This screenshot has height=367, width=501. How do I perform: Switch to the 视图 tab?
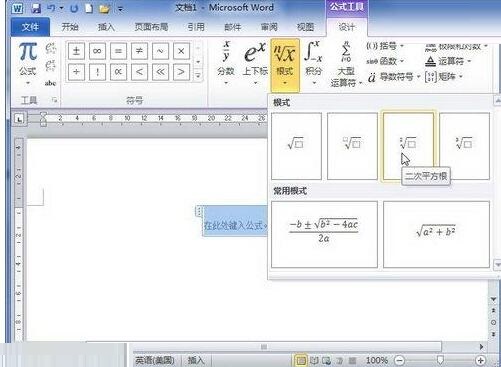coord(305,27)
